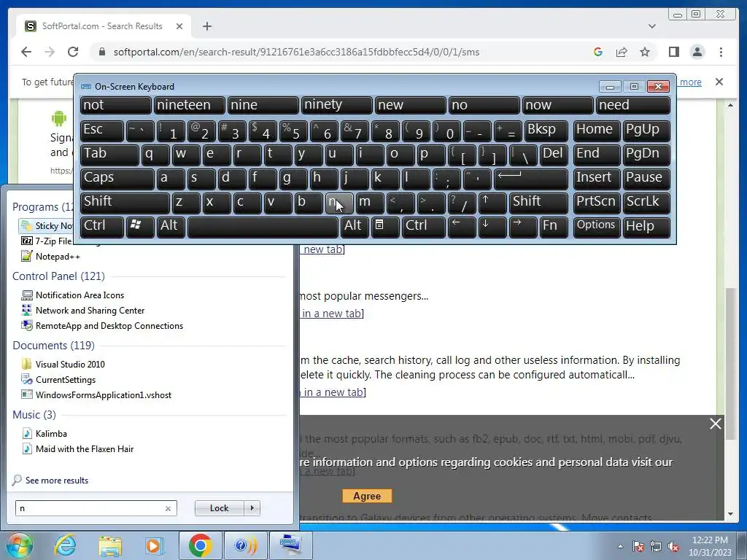The image size is (747, 560).
Task: Click the On-Screen Keyboard taskbar icon
Action: pyautogui.click(x=290, y=545)
